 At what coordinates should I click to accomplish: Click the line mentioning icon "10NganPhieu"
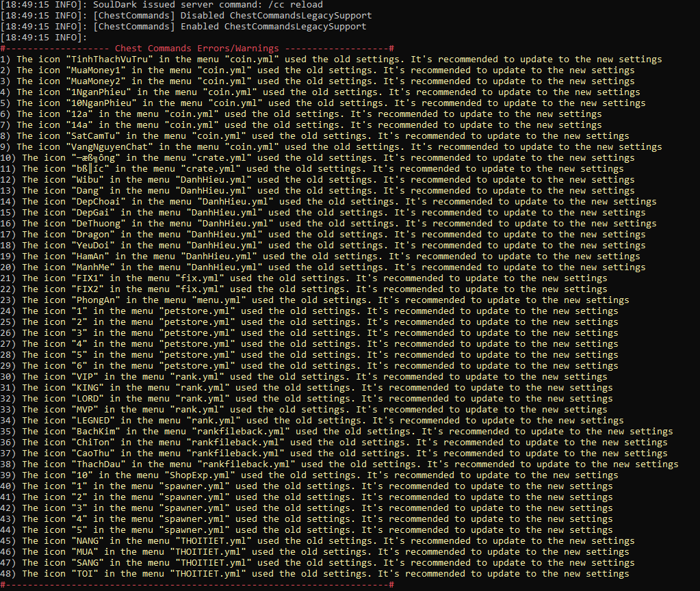(x=323, y=103)
